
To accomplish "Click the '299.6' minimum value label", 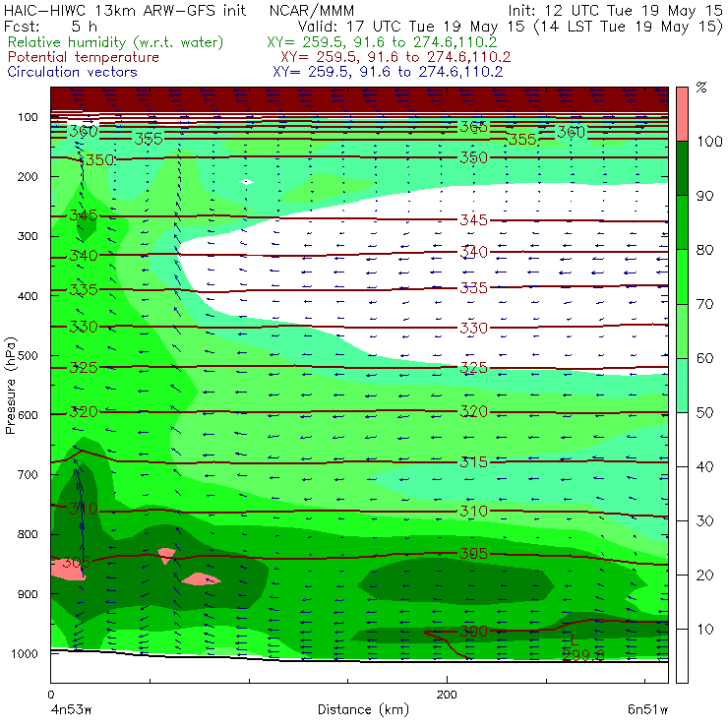I will point(583,655).
